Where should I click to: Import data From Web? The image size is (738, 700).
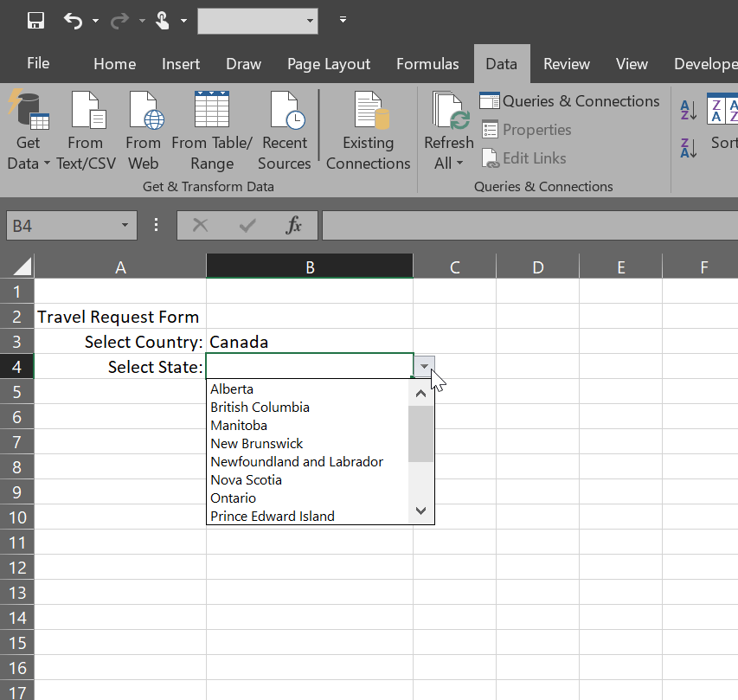[144, 131]
